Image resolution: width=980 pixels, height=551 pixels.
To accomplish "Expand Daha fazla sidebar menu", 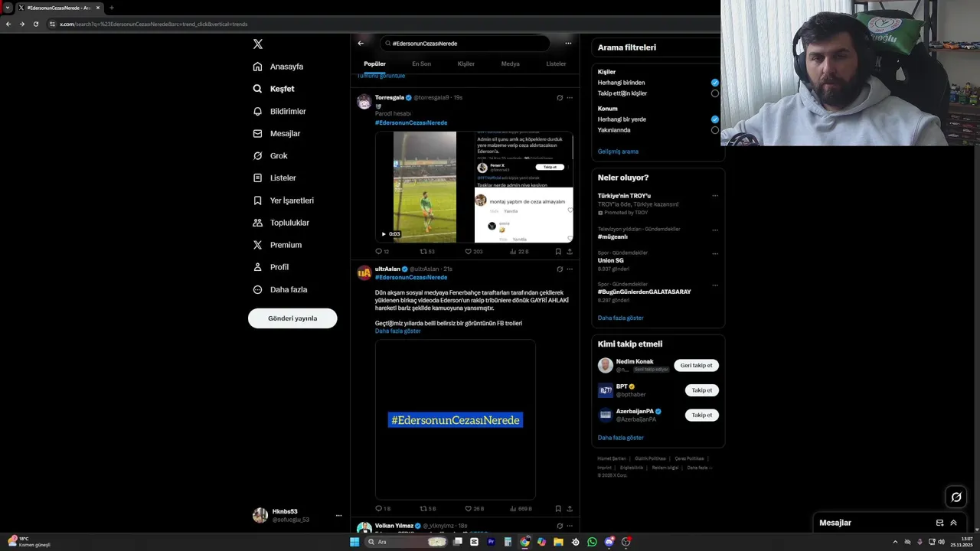I will pyautogui.click(x=280, y=289).
